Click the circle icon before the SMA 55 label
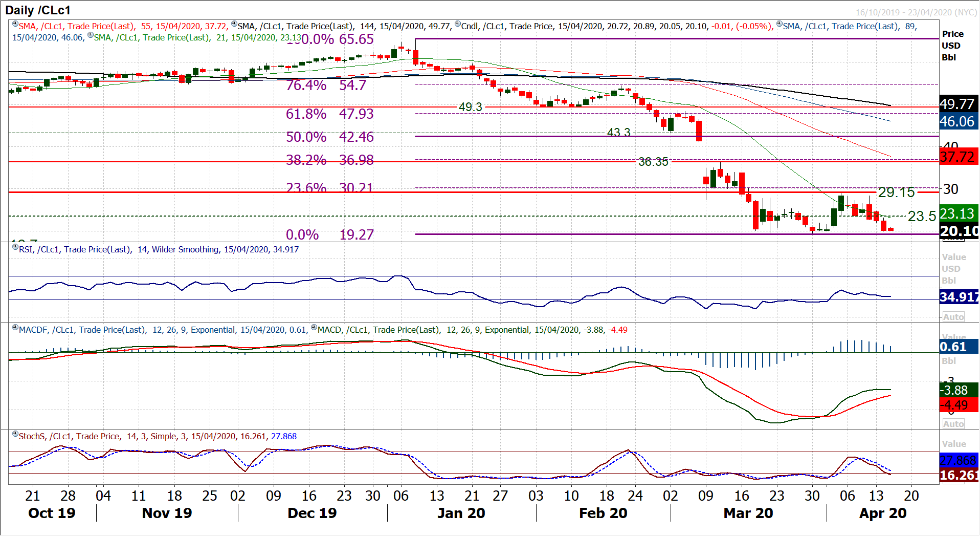Image resolution: width=980 pixels, height=536 pixels. coord(15,24)
